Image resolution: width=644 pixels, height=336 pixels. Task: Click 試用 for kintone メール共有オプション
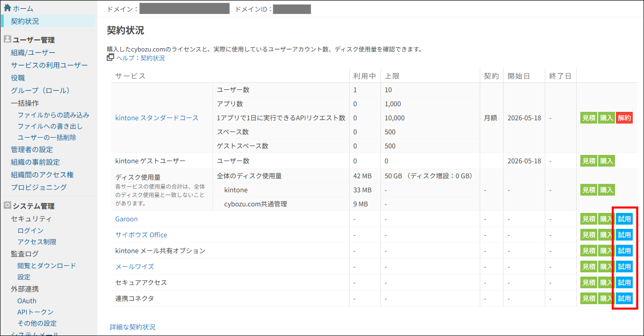(x=624, y=251)
